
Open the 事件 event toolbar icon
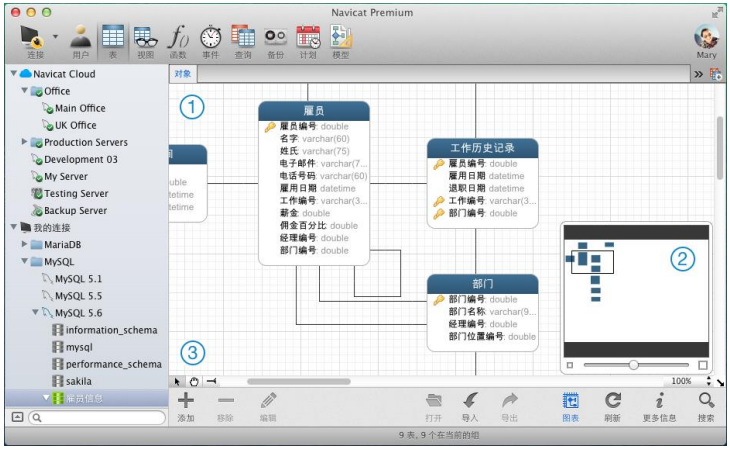(210, 36)
